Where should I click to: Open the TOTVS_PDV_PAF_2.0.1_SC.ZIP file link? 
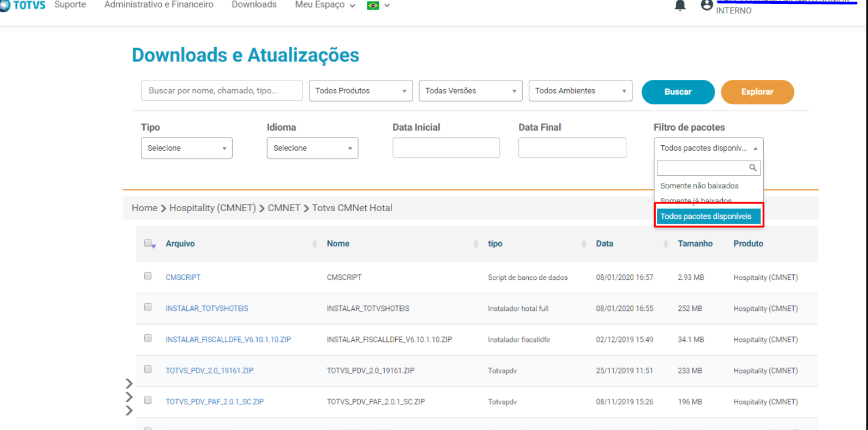pyautogui.click(x=215, y=402)
